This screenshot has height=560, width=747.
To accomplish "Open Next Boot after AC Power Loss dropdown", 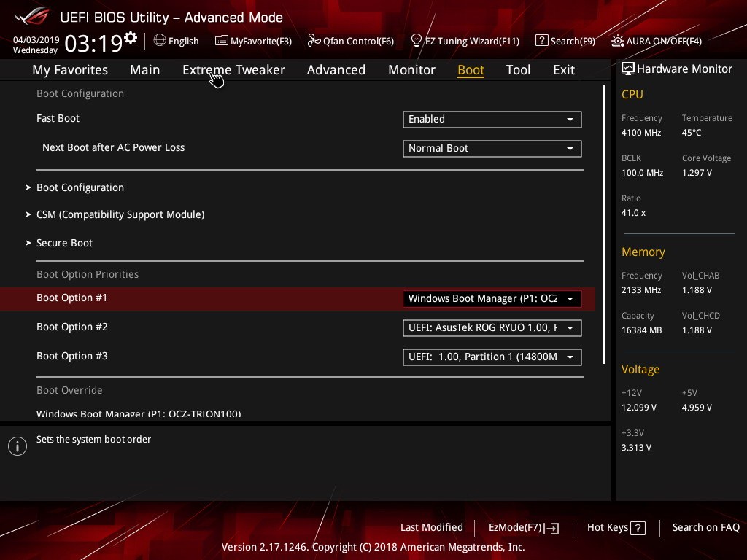I will pos(492,149).
